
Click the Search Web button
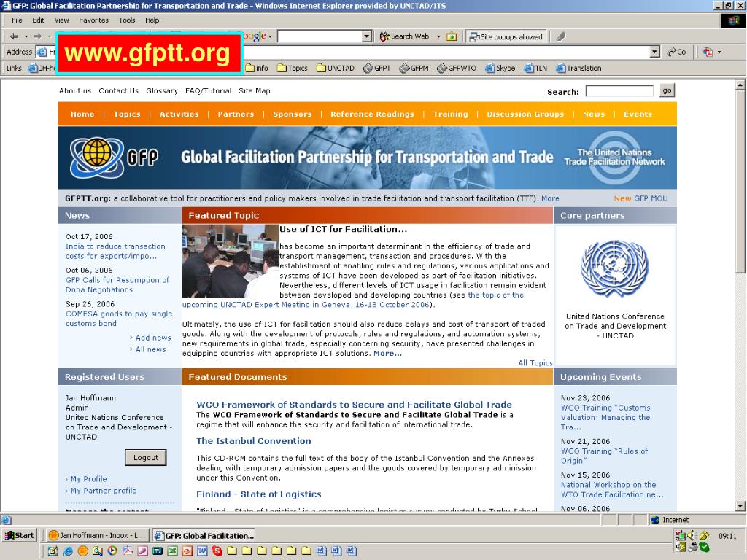click(x=405, y=36)
